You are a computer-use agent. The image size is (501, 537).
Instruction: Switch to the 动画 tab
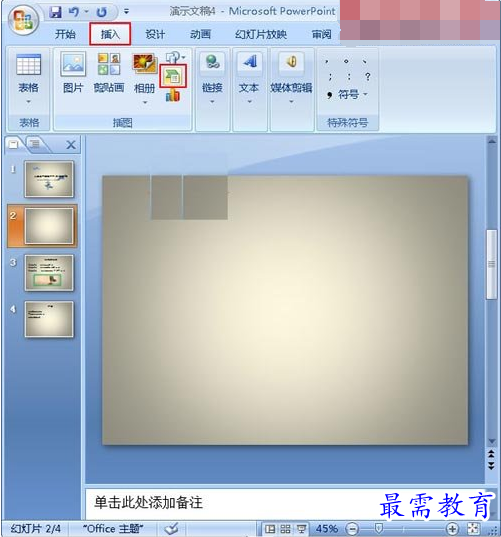pyautogui.click(x=200, y=34)
